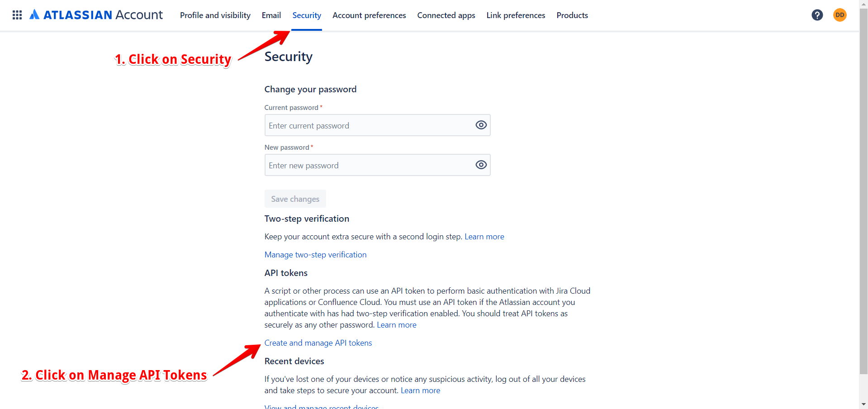This screenshot has height=409, width=868.
Task: Open the Products navigation item
Action: (572, 15)
